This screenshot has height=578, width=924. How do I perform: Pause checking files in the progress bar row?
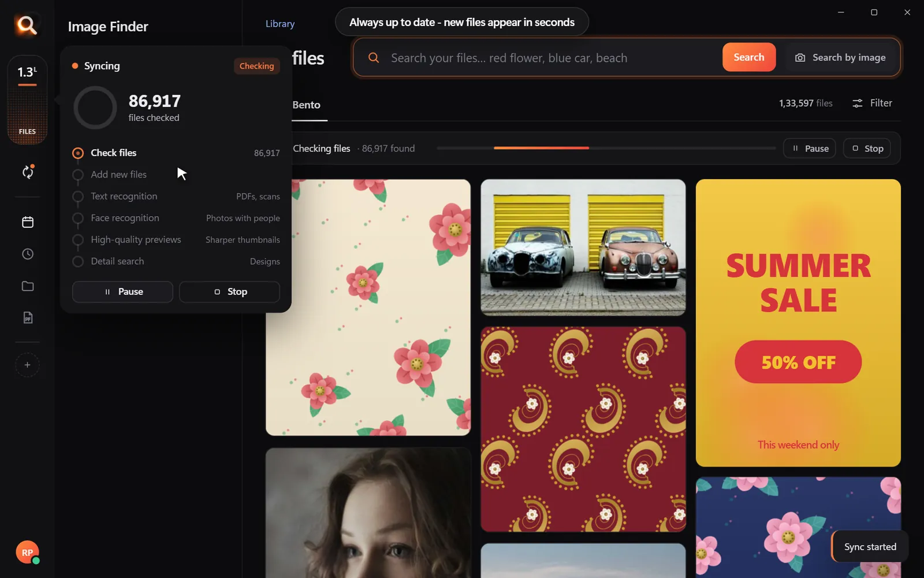(810, 149)
